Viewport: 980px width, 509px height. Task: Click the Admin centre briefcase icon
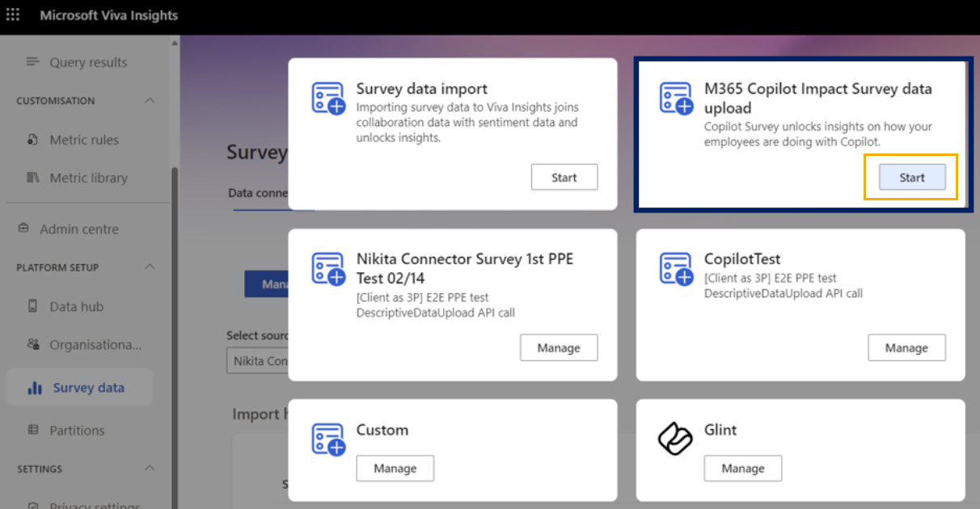click(23, 229)
